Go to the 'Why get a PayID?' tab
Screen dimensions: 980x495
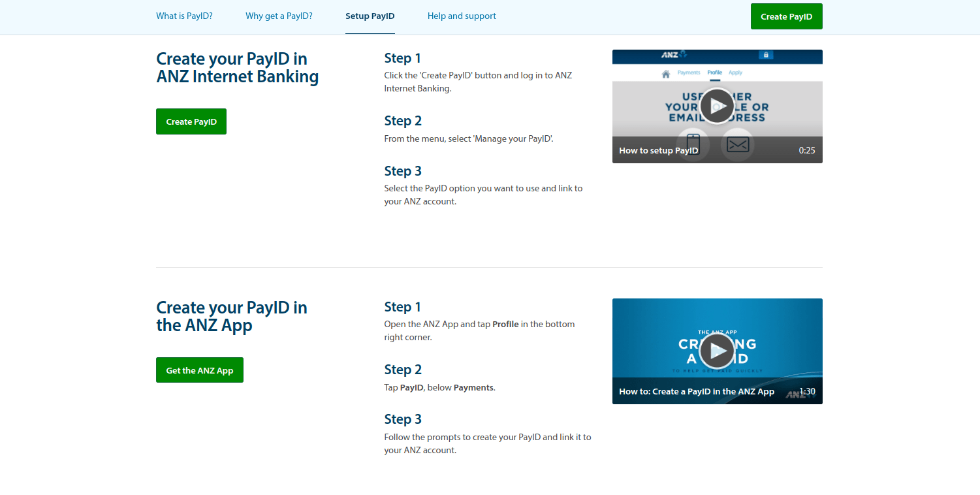pos(279,16)
